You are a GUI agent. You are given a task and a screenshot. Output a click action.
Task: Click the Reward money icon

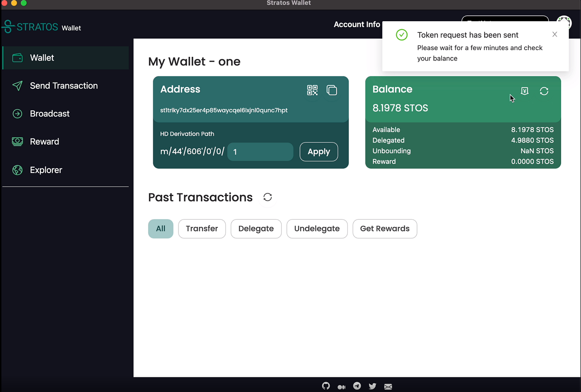click(17, 141)
